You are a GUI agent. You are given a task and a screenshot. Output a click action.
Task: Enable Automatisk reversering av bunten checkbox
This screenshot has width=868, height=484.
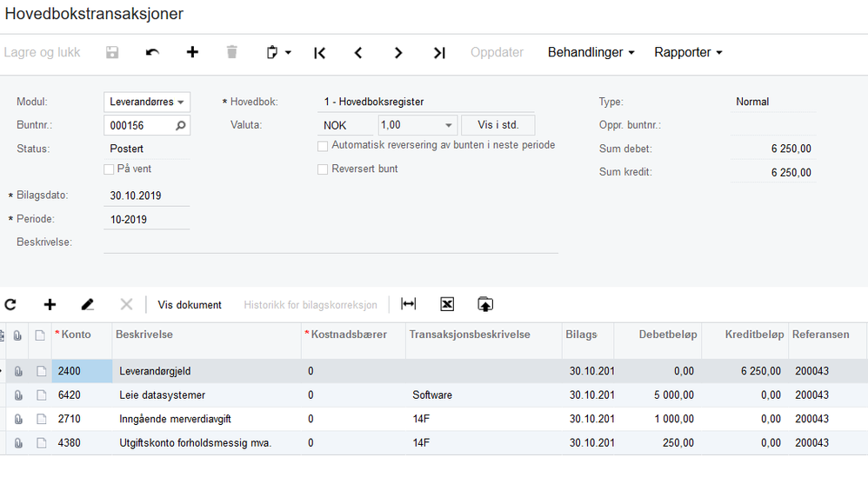point(323,146)
